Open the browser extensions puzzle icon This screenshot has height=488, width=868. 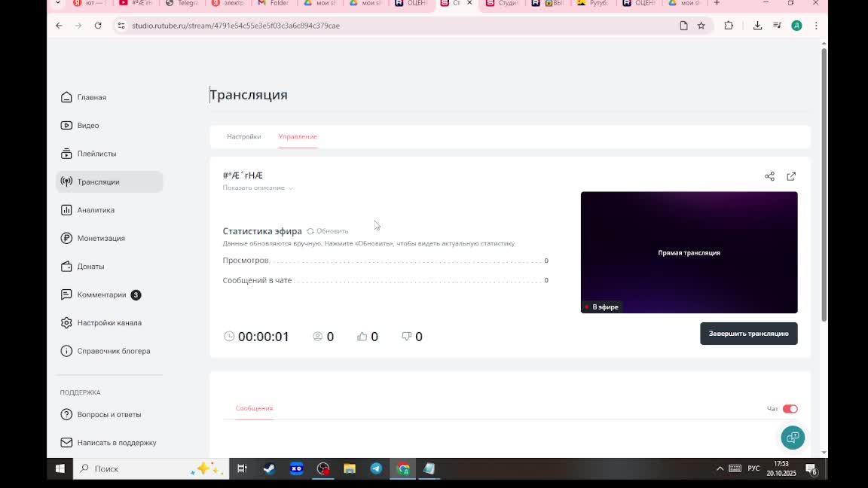729,26
